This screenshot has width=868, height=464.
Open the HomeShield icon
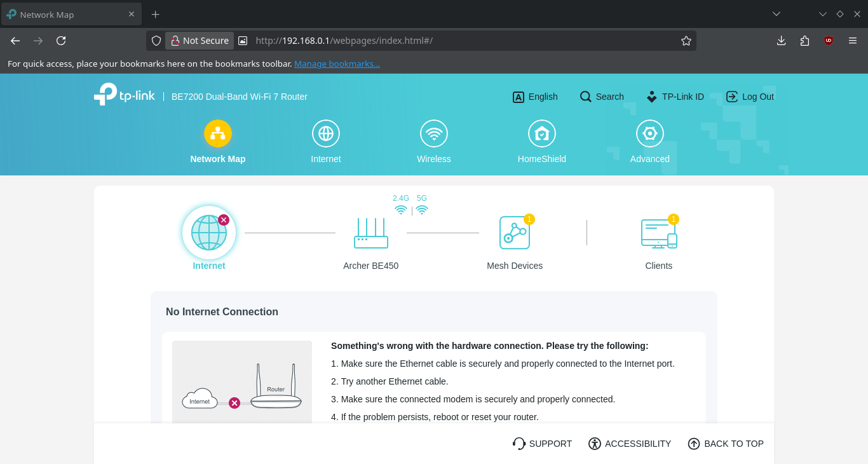pyautogui.click(x=542, y=133)
